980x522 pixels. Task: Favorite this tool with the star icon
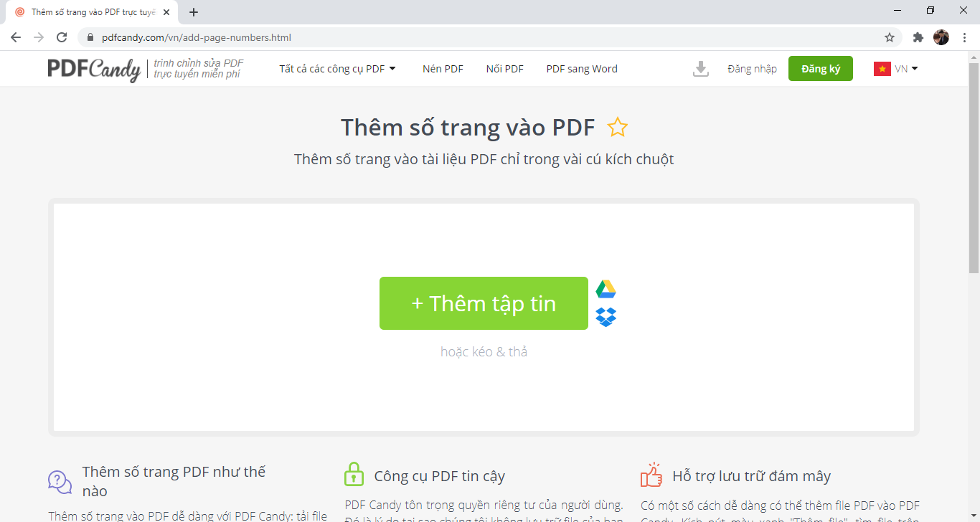(618, 128)
